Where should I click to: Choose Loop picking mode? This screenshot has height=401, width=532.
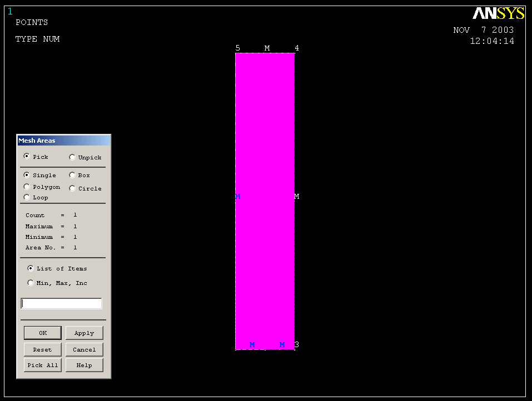(27, 197)
